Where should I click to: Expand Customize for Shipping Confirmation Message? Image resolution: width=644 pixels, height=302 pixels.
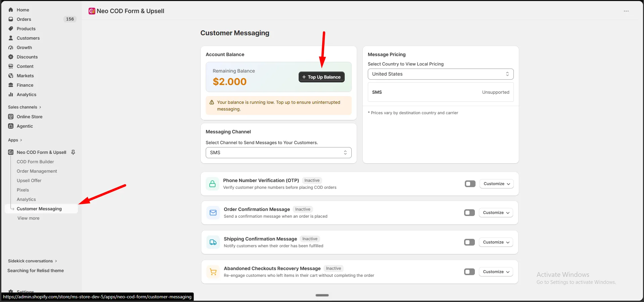pyautogui.click(x=496, y=242)
